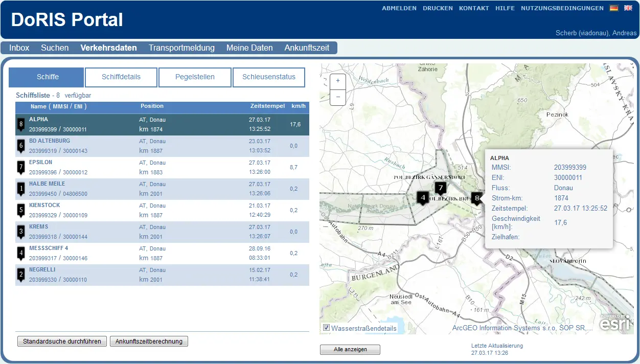Switch language with the British flag icon
The height and width of the screenshot is (364, 640).
628,8
